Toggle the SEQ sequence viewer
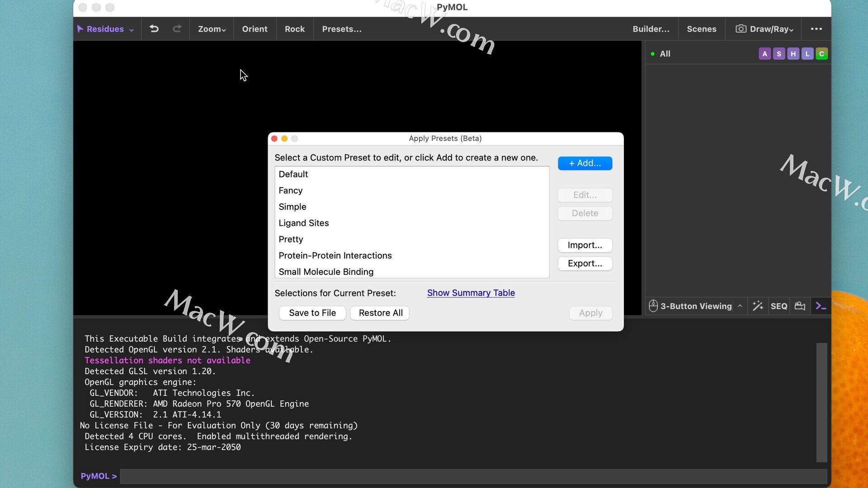868x488 pixels. (x=779, y=306)
